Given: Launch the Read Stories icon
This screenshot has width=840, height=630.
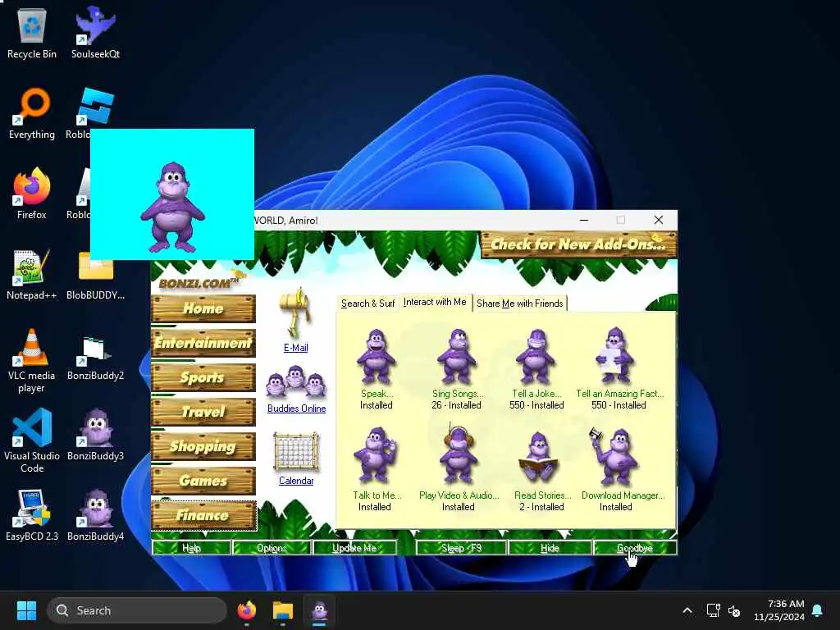Looking at the screenshot, I should [x=539, y=456].
